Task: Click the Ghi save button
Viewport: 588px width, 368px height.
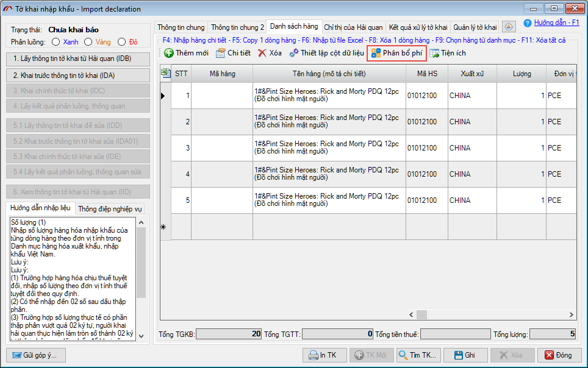Action: tap(464, 355)
